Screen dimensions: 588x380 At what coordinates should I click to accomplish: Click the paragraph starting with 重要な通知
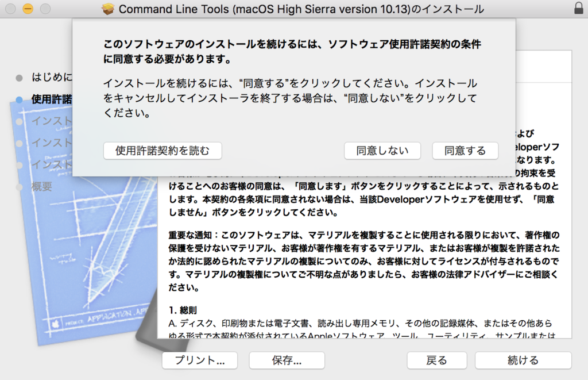click(363, 261)
